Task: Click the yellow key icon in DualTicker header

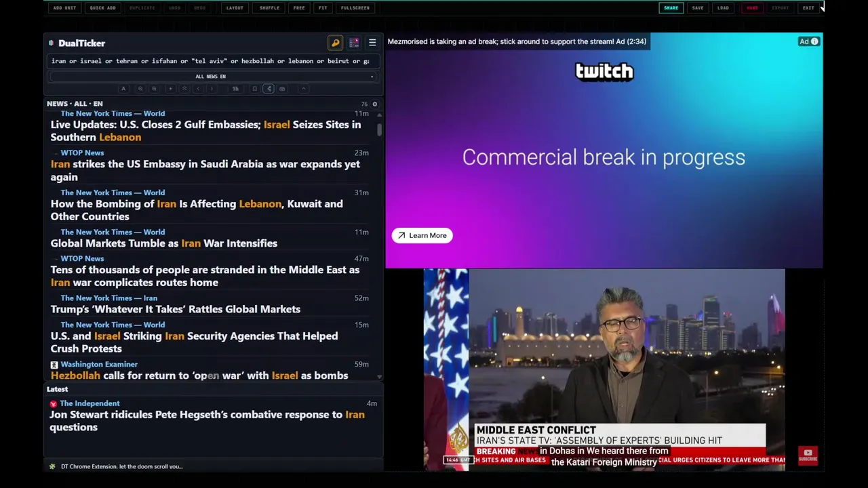Action: [335, 43]
